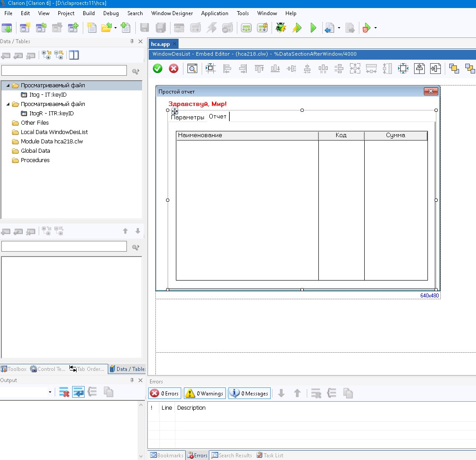The width and height of the screenshot is (476, 460).
Task: Click the open folder icon in main toolbar
Action: 106,28
